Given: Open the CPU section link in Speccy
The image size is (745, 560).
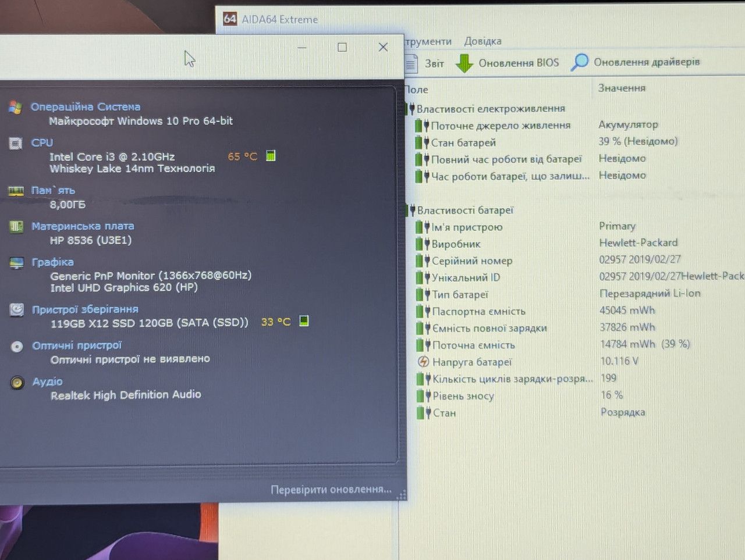Looking at the screenshot, I should (42, 142).
